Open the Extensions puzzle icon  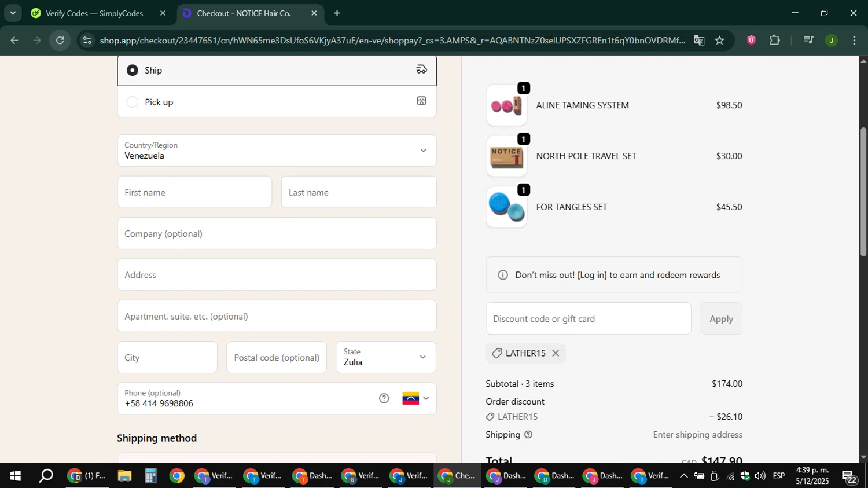tap(774, 40)
